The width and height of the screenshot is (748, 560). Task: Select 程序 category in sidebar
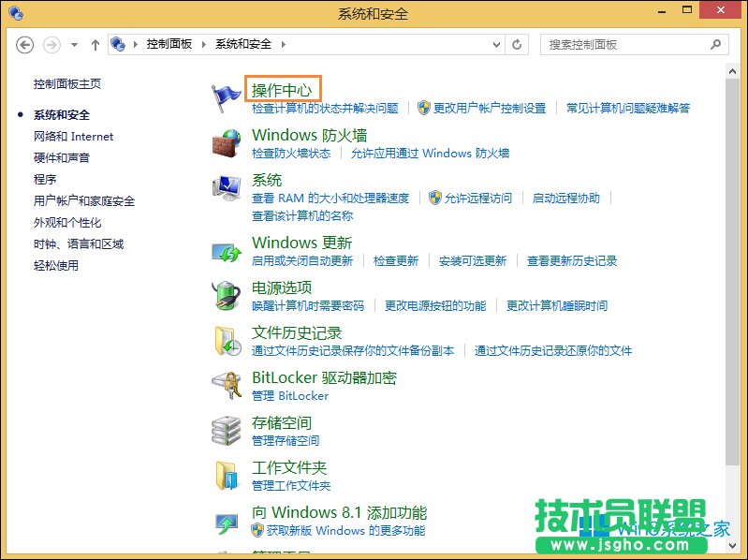pyautogui.click(x=45, y=180)
